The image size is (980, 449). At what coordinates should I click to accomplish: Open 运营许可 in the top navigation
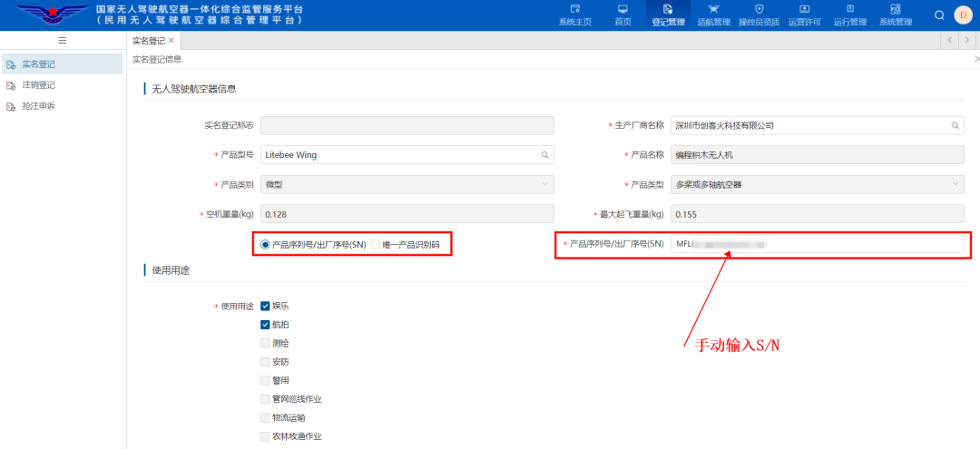804,15
